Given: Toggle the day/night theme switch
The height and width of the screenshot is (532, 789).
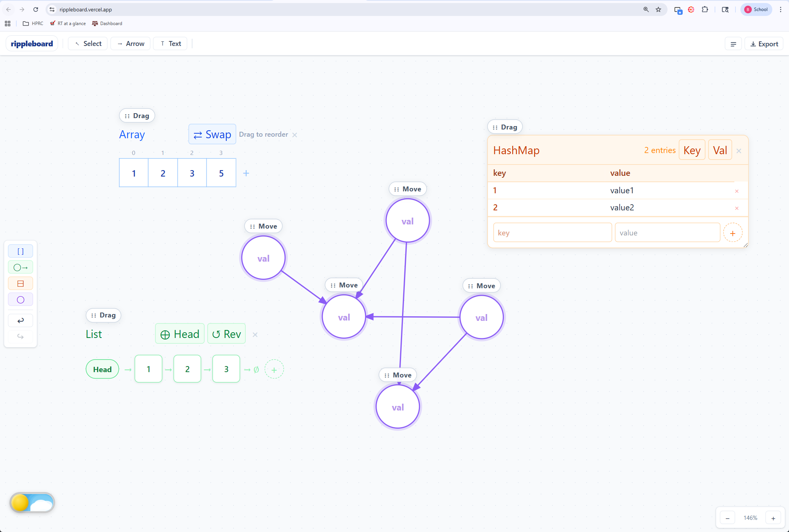Looking at the screenshot, I should click(32, 503).
